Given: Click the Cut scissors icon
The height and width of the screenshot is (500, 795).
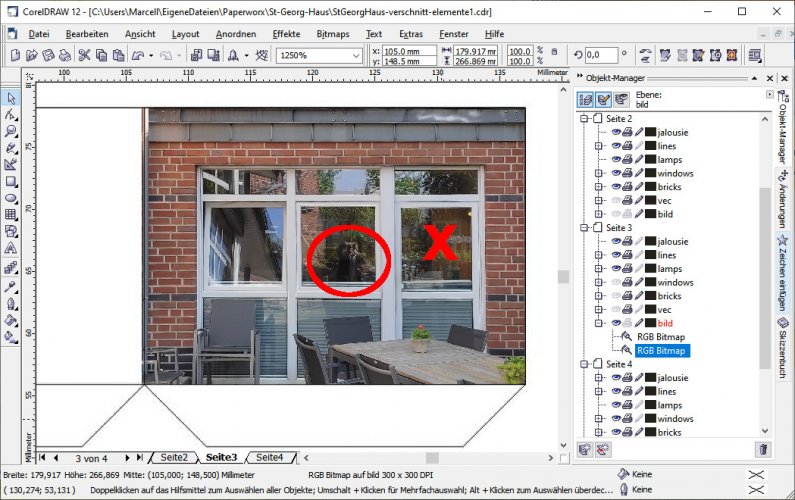Looking at the screenshot, I should 84,55.
